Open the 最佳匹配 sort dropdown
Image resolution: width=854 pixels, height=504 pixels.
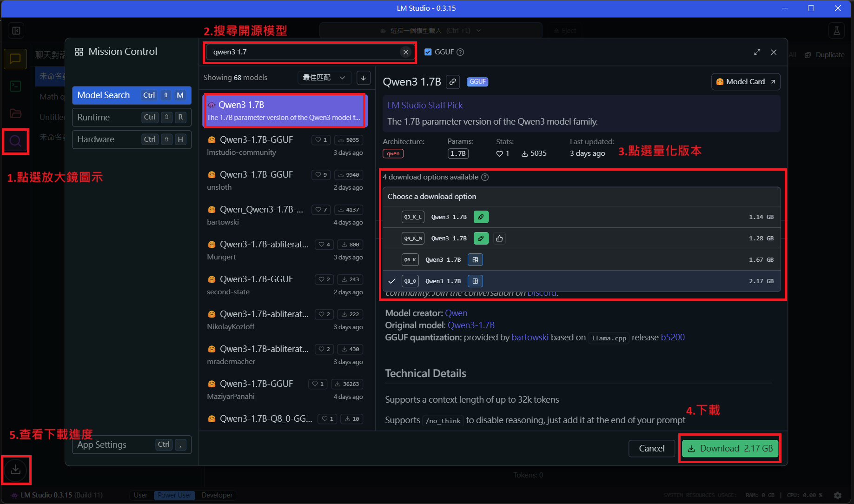click(x=324, y=78)
